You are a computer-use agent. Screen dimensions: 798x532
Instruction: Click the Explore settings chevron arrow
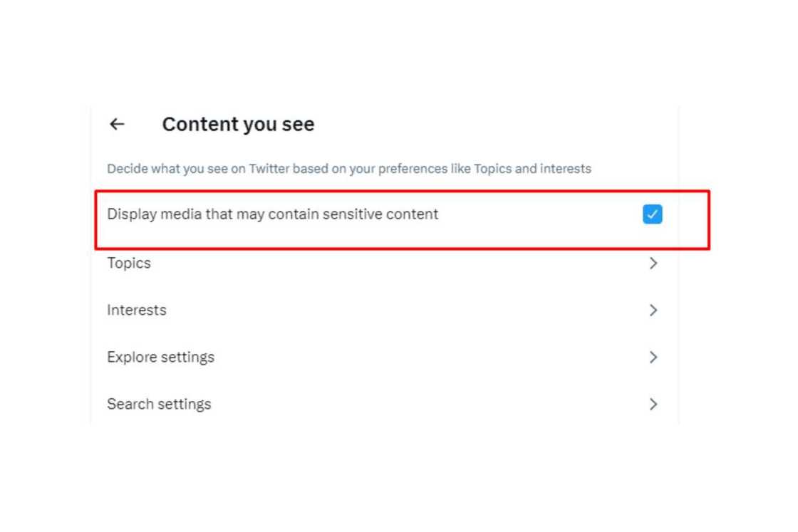[x=653, y=358]
